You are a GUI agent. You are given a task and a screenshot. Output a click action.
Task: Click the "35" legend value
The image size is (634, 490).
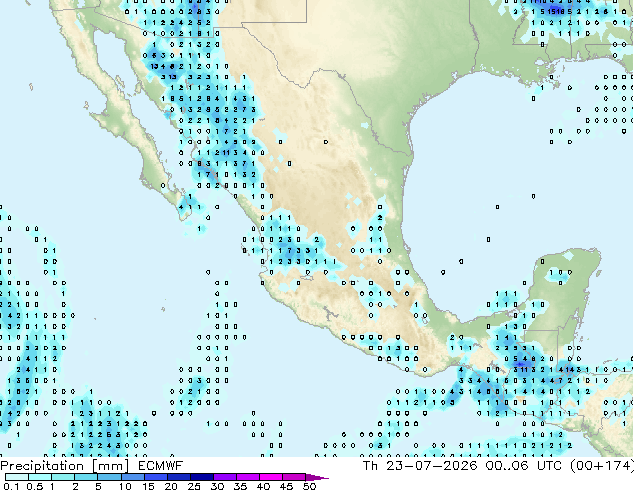tap(240, 486)
